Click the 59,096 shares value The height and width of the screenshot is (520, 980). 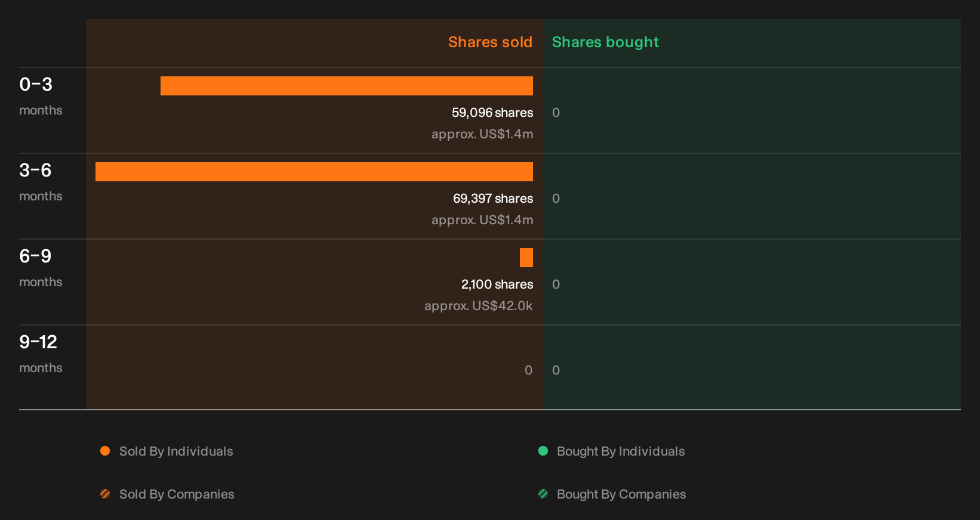[x=492, y=113]
